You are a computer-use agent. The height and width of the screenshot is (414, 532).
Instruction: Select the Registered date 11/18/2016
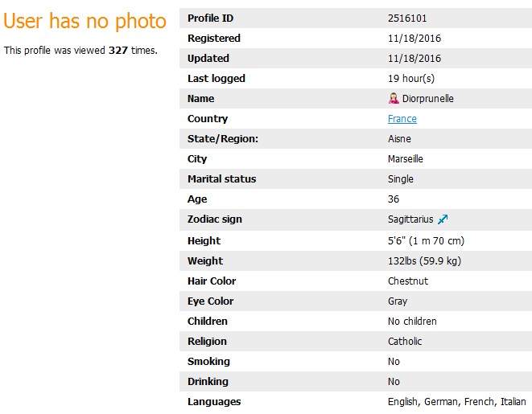[x=414, y=38]
